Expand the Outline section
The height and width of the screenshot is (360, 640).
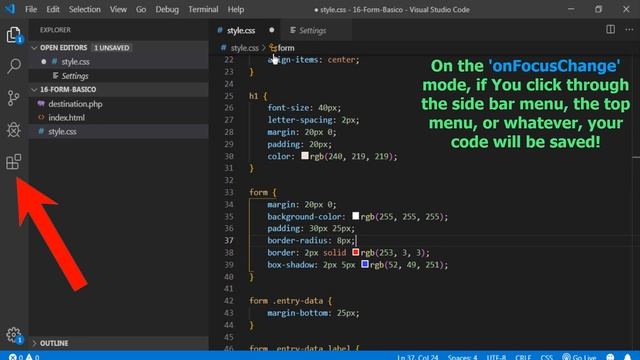[x=118, y=343]
